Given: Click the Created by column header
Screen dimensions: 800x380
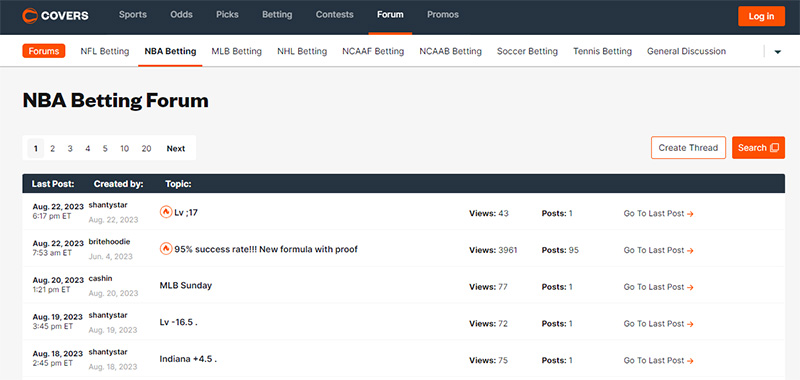Looking at the screenshot, I should [x=118, y=184].
